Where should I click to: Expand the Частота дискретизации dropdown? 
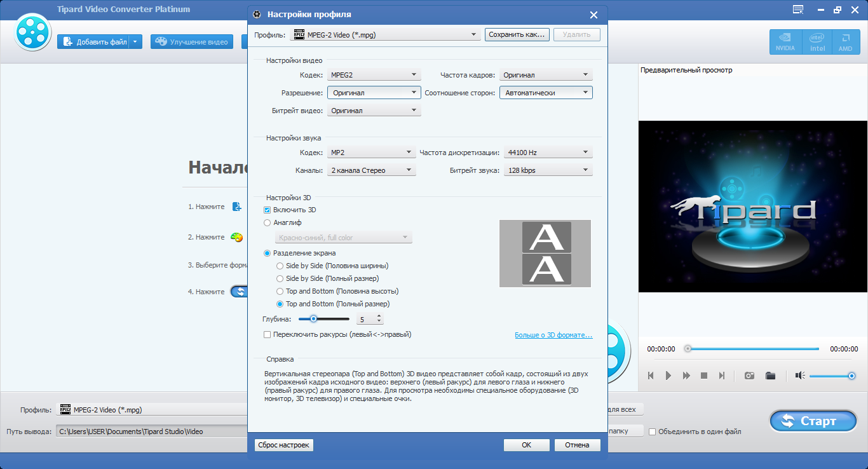click(x=548, y=153)
